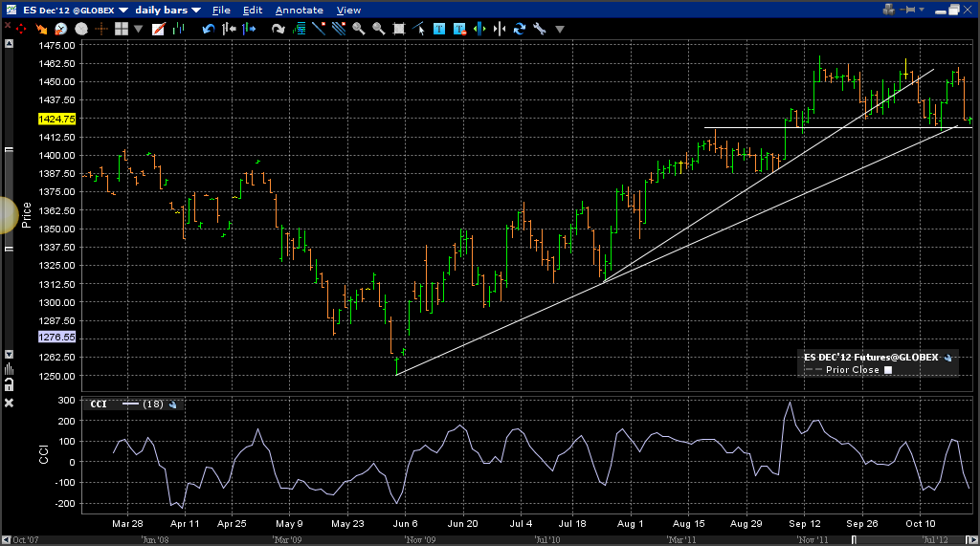The width and height of the screenshot is (980, 546).
Task: Click the 1276.55 price label on axis
Action: 56,338
